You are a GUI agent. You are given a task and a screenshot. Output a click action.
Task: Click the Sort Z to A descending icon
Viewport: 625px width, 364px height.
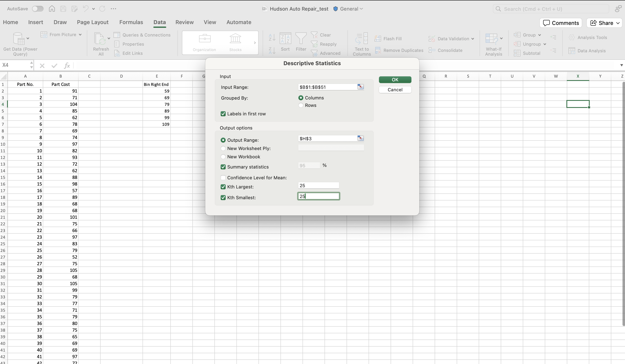point(272,51)
